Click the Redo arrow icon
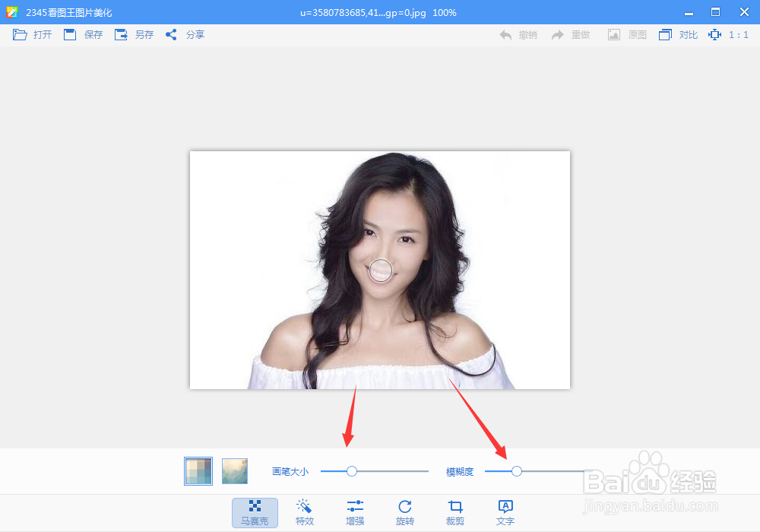Screen dimensions: 760x532 [x=558, y=35]
